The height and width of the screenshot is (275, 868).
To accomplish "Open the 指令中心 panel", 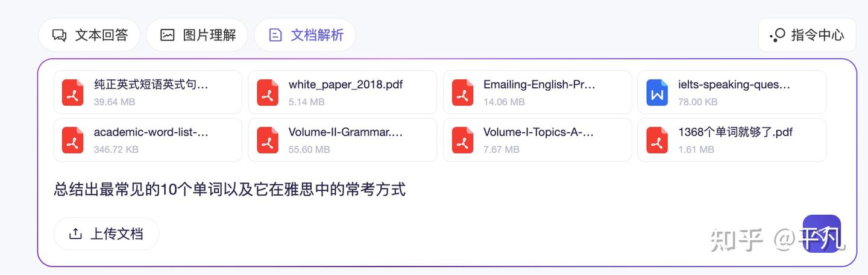I will 807,35.
